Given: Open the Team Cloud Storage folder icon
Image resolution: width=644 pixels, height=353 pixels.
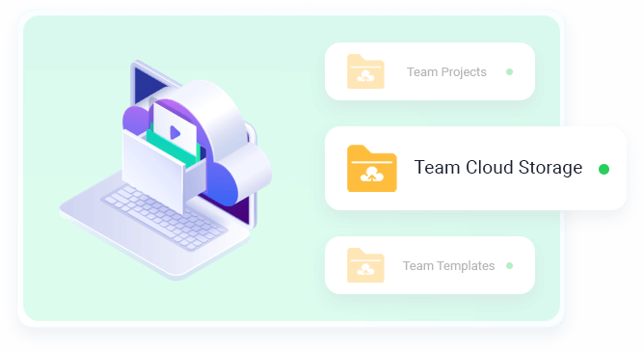Looking at the screenshot, I should pos(372,169).
